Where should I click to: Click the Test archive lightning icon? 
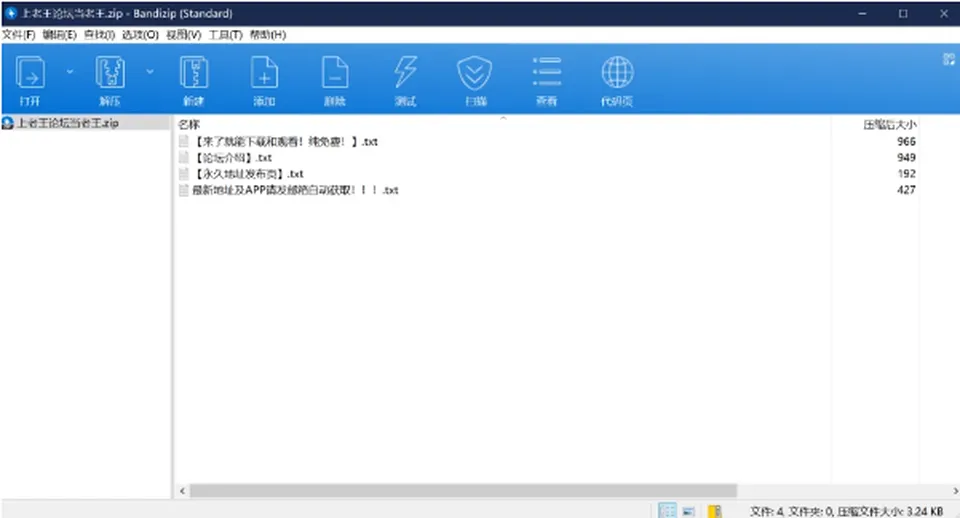tap(405, 73)
